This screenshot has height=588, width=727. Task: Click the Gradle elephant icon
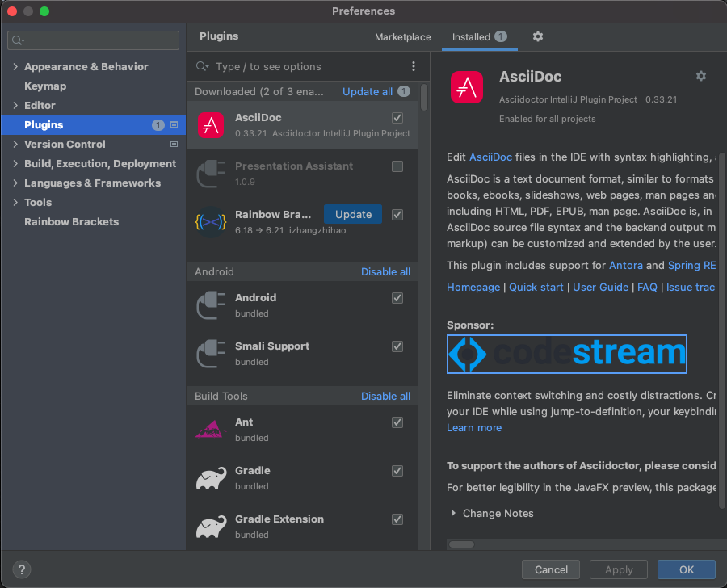coord(211,478)
